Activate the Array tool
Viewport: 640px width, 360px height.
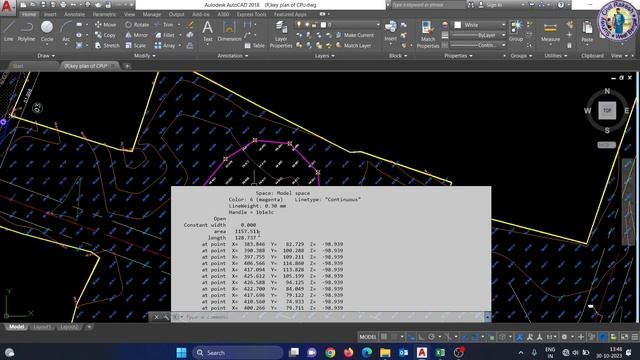click(x=165, y=46)
